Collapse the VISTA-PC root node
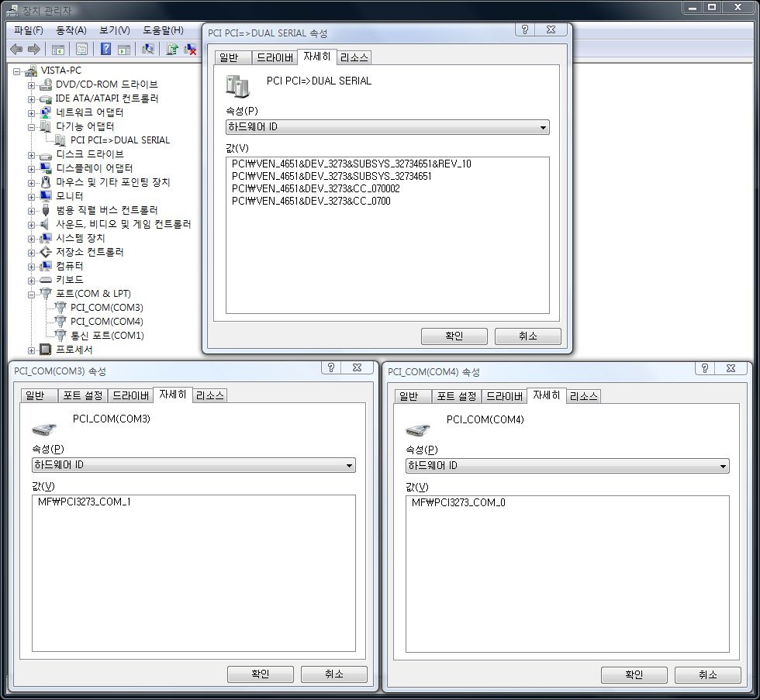760x700 pixels. pos(16,71)
